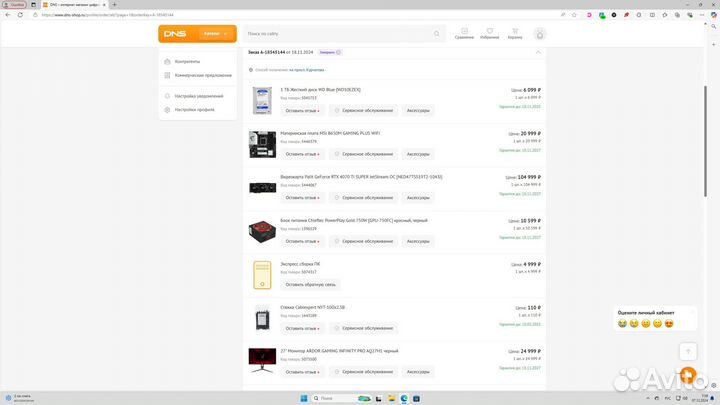Viewport: 720px width, 405px height.
Task: View accessories for MSI motherboard
Action: (x=418, y=154)
